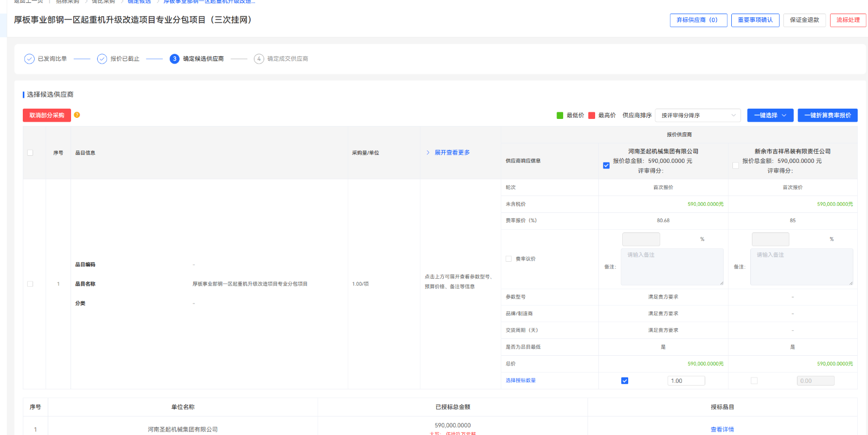Viewport: 868px width, 435px height.
Task: Click the 已发询比单 step checkmark icon
Action: coord(29,59)
